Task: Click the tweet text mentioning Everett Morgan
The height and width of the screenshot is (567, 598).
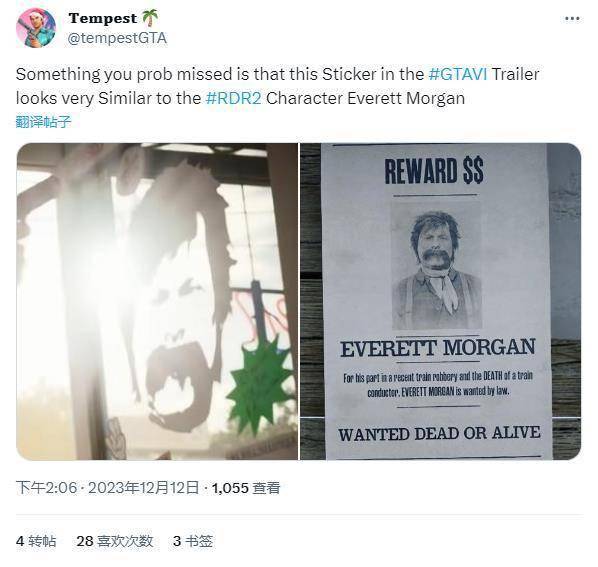Action: pos(277,86)
